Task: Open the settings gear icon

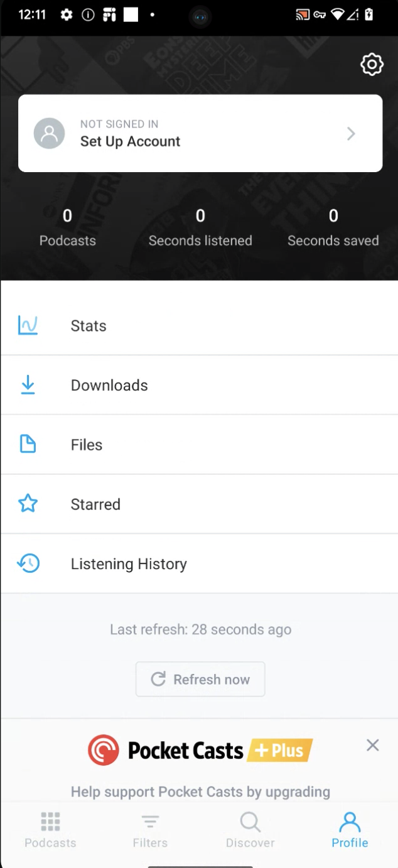Action: tap(372, 64)
